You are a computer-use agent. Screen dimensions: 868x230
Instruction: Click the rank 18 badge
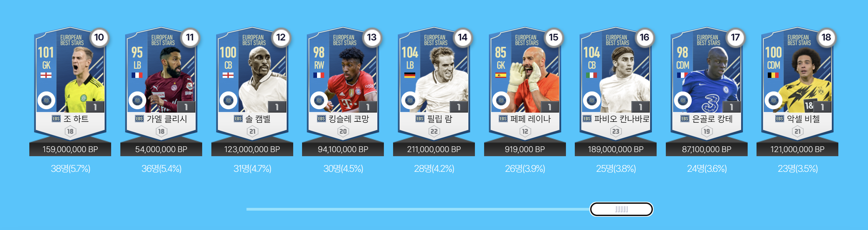click(826, 37)
